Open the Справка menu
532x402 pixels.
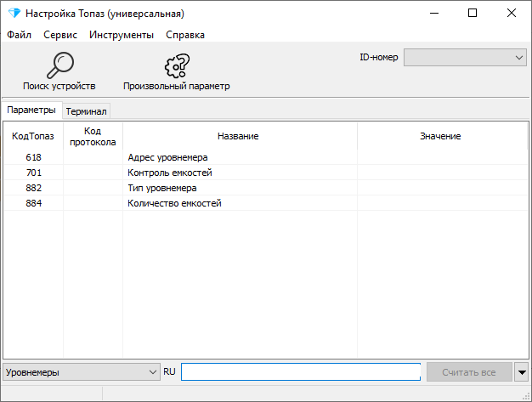tap(185, 35)
